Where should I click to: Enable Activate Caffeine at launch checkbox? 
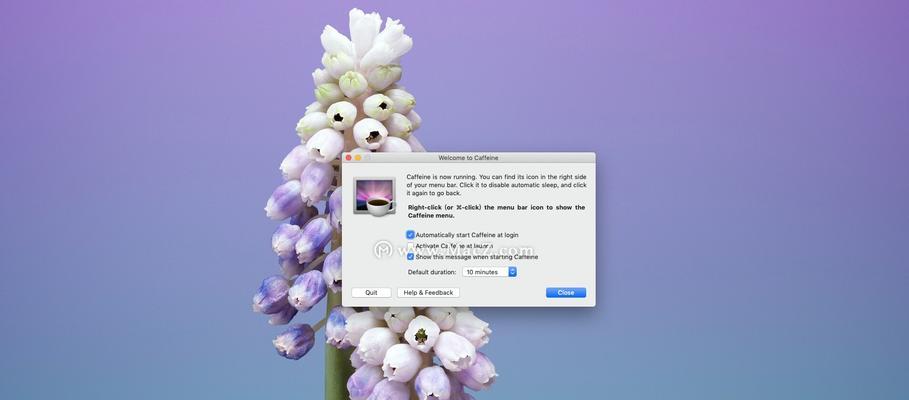[x=410, y=246]
